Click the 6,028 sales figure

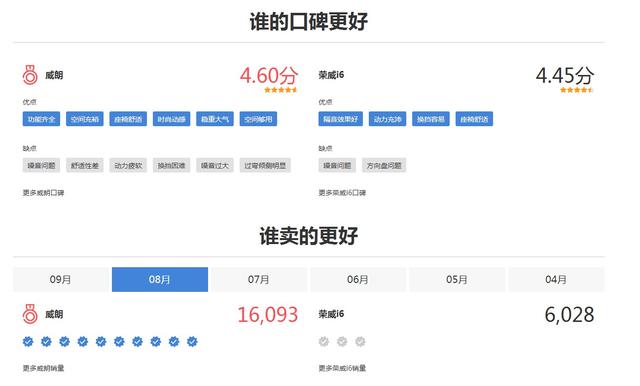pyautogui.click(x=569, y=315)
